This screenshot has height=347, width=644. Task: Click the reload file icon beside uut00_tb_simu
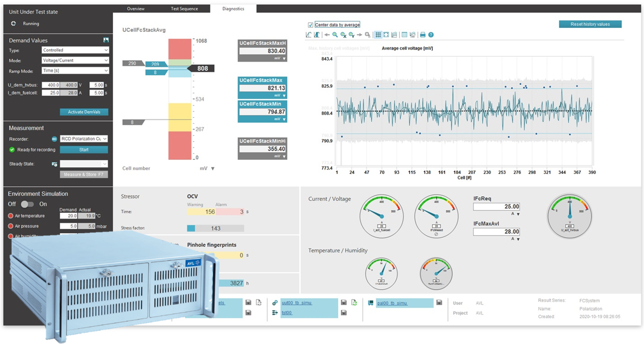[354, 302]
